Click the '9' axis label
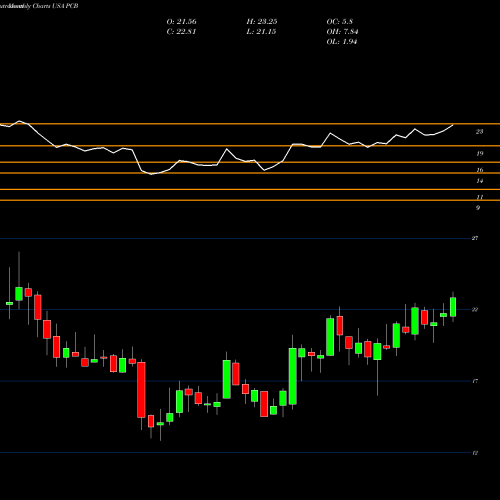The image size is (500, 500). tap(478, 208)
